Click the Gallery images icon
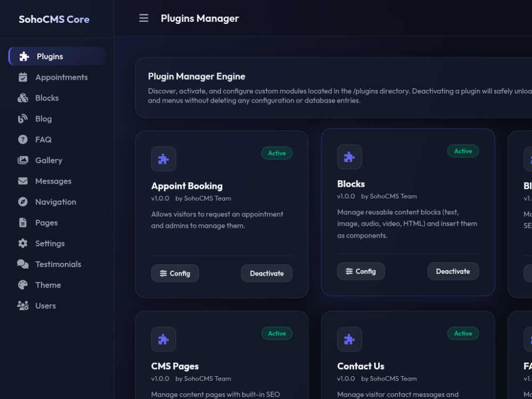The image size is (532, 399). tap(23, 160)
